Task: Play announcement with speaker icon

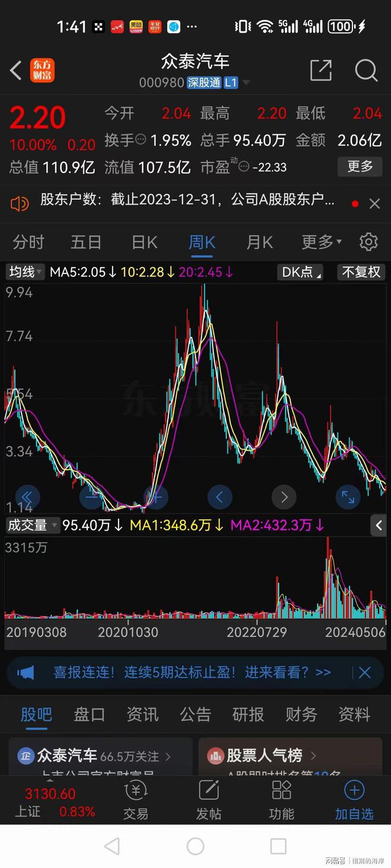Action: click(x=20, y=204)
